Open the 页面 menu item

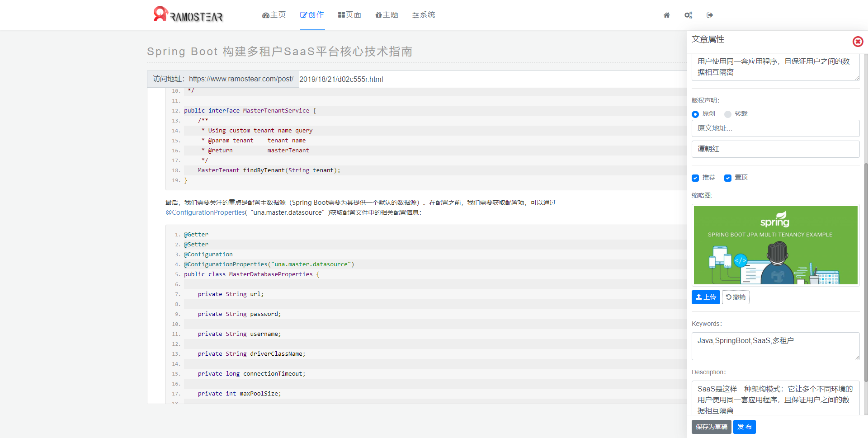pyautogui.click(x=349, y=15)
